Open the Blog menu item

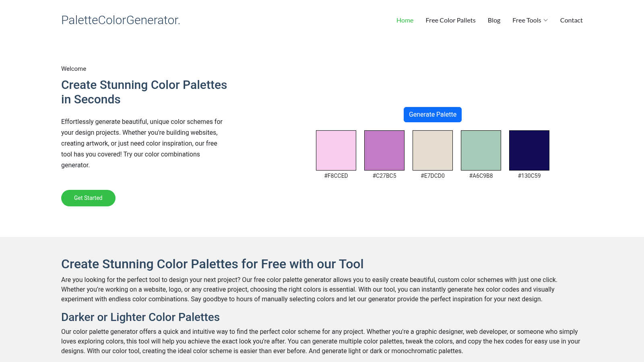[x=494, y=20]
